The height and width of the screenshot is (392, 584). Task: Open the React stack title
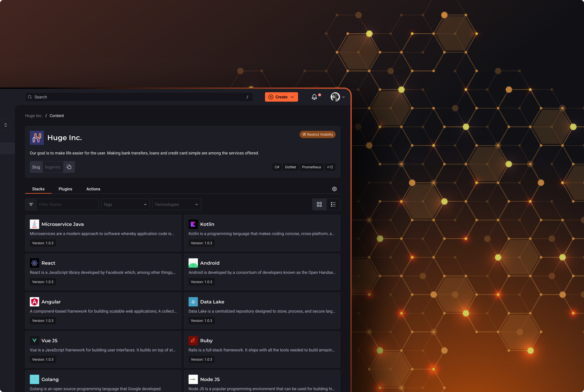(48, 263)
